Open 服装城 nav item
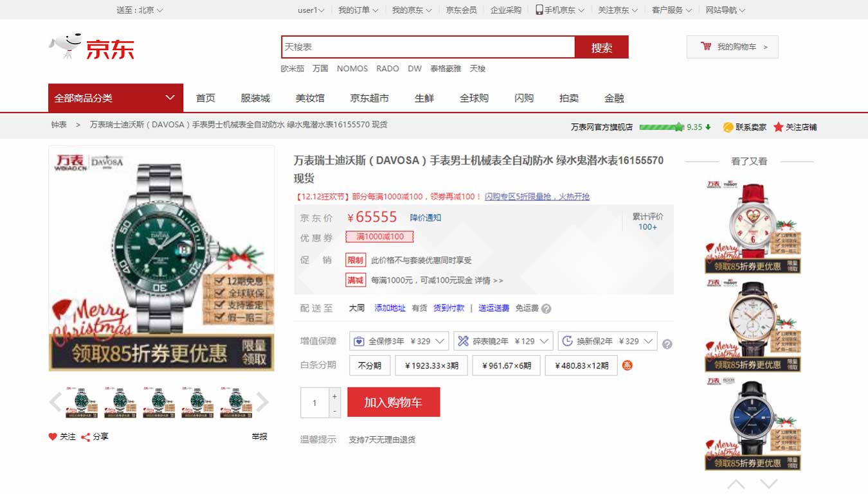Viewport: 868px width, 494px height. [x=255, y=98]
